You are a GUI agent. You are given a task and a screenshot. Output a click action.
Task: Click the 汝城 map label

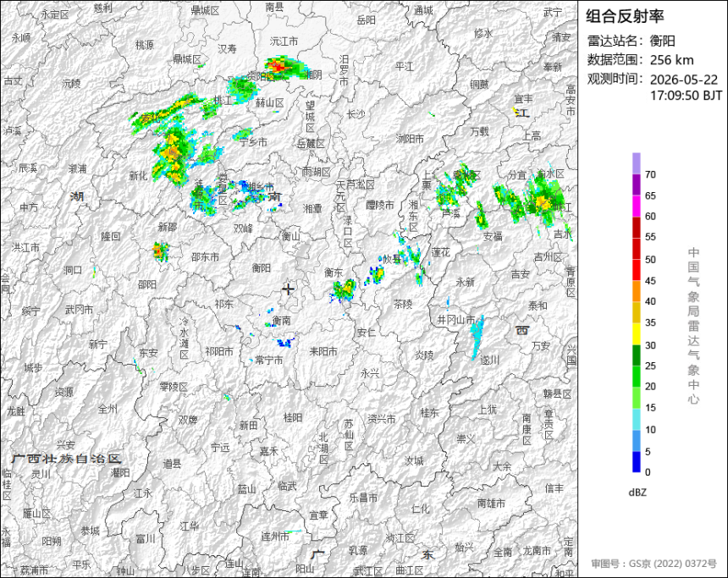point(415,460)
